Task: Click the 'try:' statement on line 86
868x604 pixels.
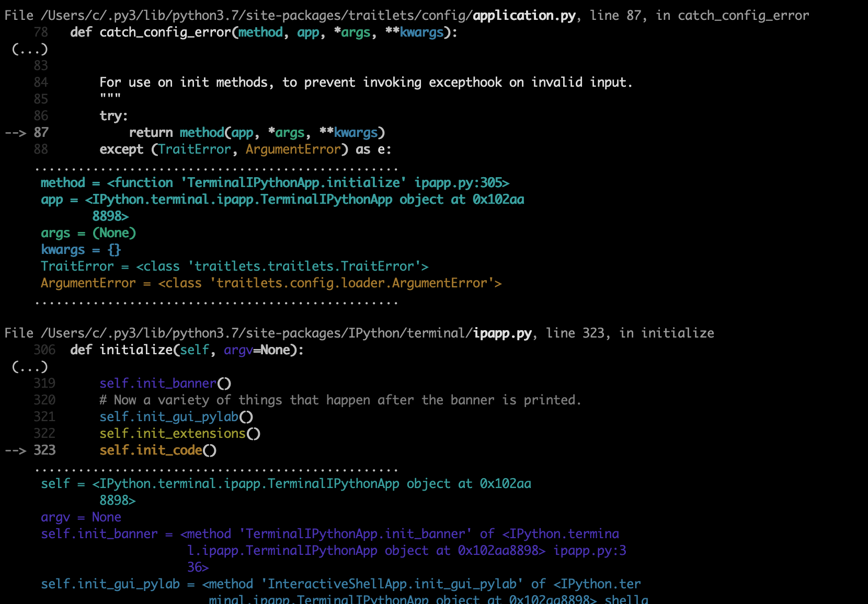Action: pyautogui.click(x=113, y=116)
